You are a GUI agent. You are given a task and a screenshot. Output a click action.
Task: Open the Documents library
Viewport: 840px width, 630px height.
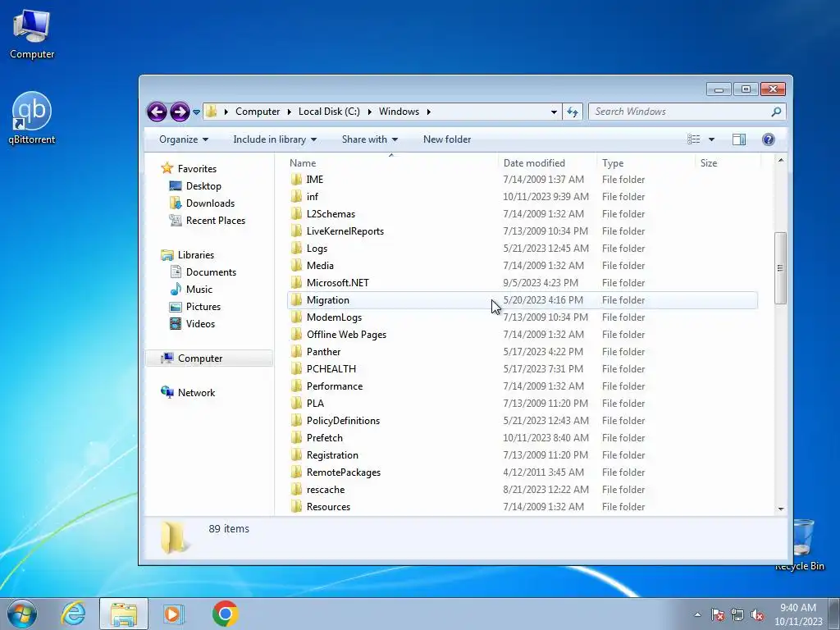pos(203,272)
